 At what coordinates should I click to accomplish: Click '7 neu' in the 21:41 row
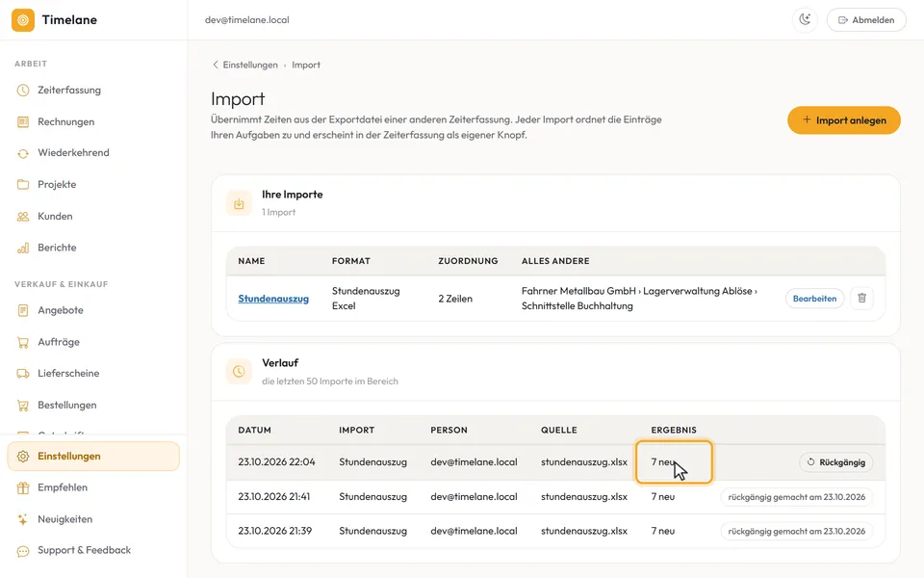tap(663, 497)
